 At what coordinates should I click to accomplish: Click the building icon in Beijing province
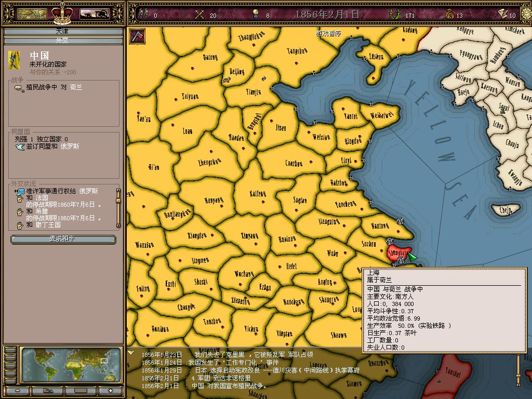[227, 80]
